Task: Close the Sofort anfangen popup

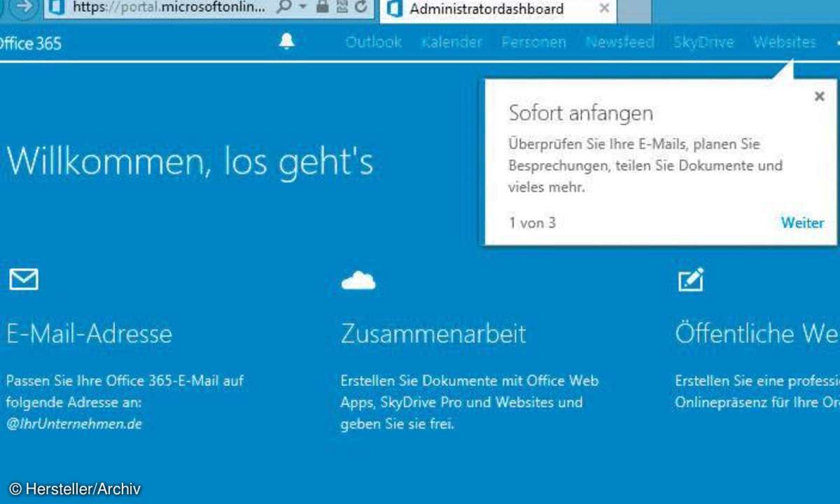Action: (x=819, y=97)
